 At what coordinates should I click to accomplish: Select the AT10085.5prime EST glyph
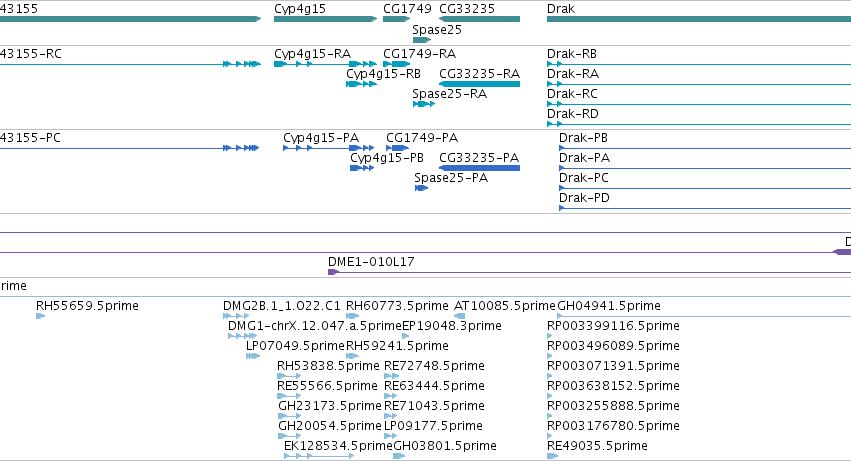coord(459,316)
